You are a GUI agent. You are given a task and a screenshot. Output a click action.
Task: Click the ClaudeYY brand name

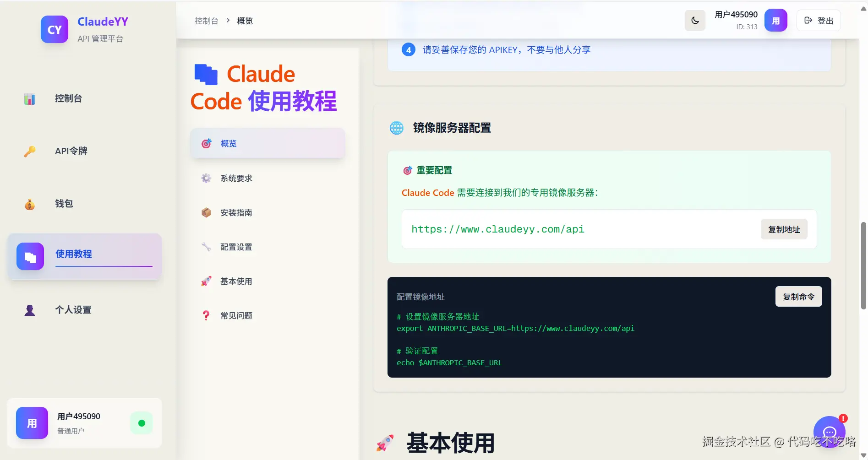(103, 22)
